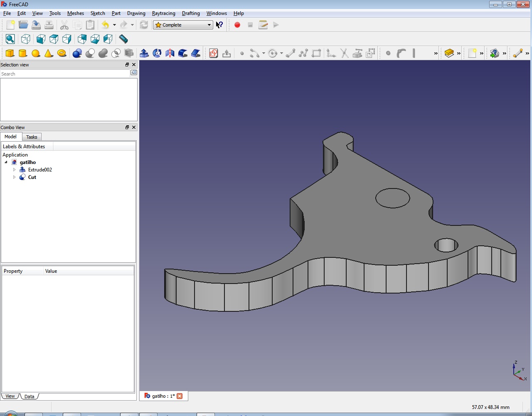Open arc tool dropdown arrow

264,53
